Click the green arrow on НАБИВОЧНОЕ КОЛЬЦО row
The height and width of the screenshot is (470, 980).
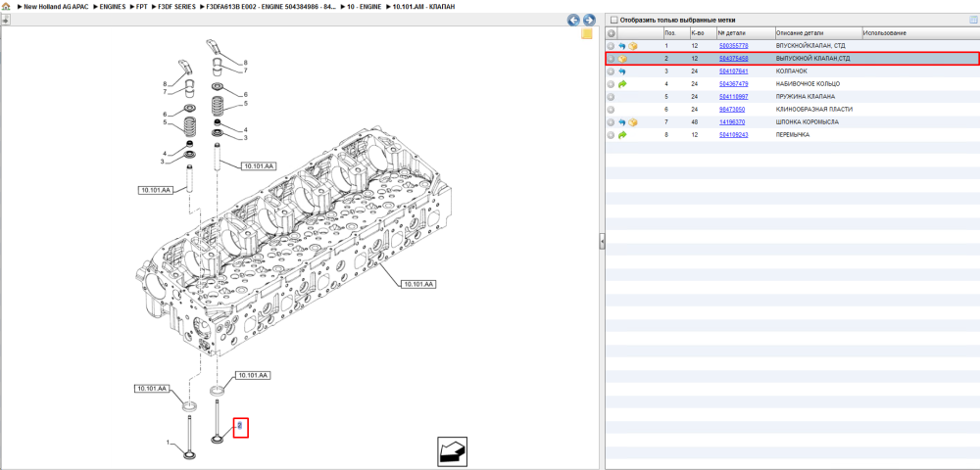[x=622, y=83]
